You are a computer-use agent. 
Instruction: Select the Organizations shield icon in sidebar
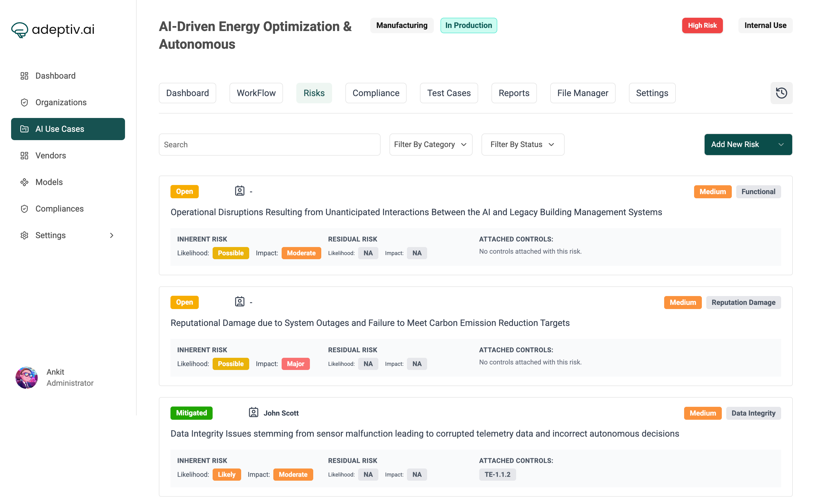pyautogui.click(x=24, y=102)
